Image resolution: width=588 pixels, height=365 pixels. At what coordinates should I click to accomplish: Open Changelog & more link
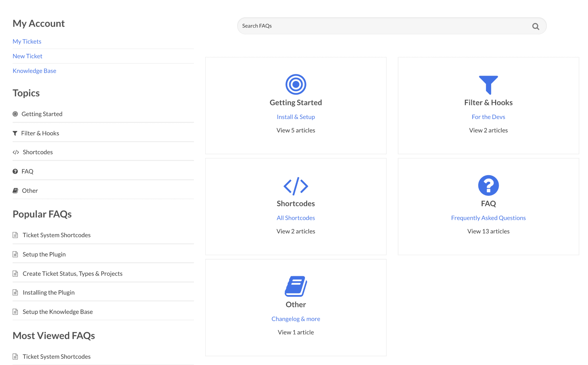(295, 319)
